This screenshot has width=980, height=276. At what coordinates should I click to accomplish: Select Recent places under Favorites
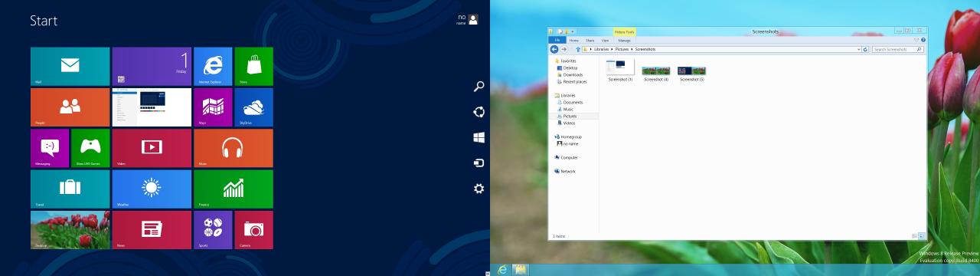571,81
